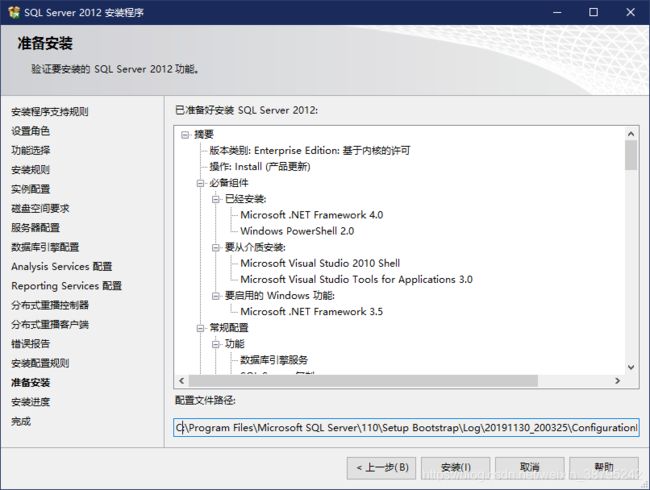Viewport: 650px width, 490px height.
Task: Select Microsoft Visual Studio 2010 Shell row
Action: pyautogui.click(x=320, y=263)
